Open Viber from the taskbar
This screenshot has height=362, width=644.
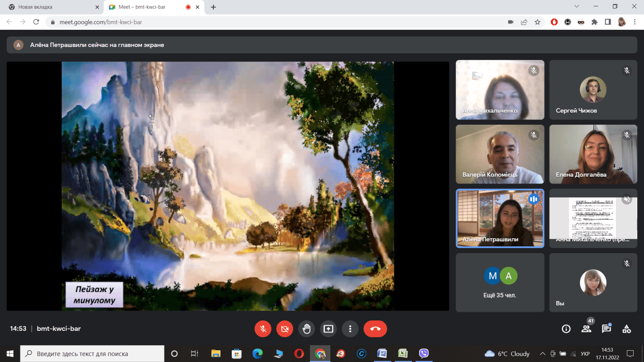click(x=423, y=353)
